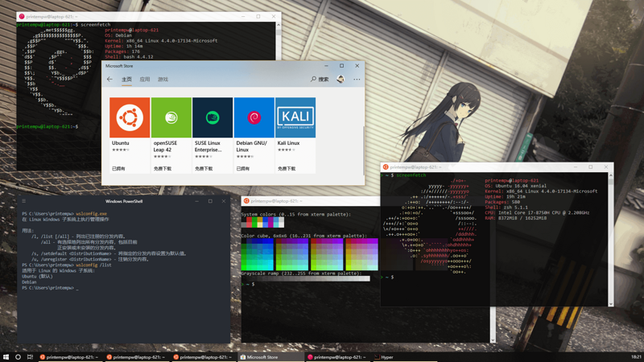The width and height of the screenshot is (644, 362).
Task: Click the 'Microsoft Store' window title text
Action: pyautogui.click(x=119, y=66)
